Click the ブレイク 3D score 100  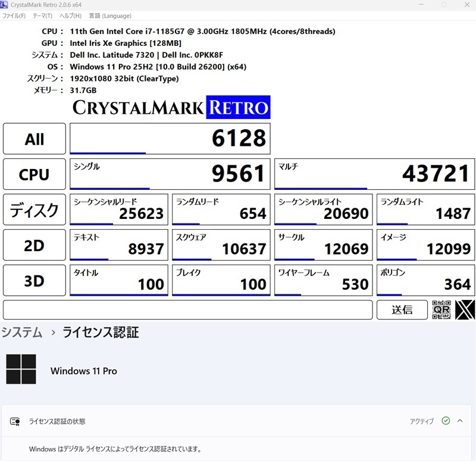[221, 280]
